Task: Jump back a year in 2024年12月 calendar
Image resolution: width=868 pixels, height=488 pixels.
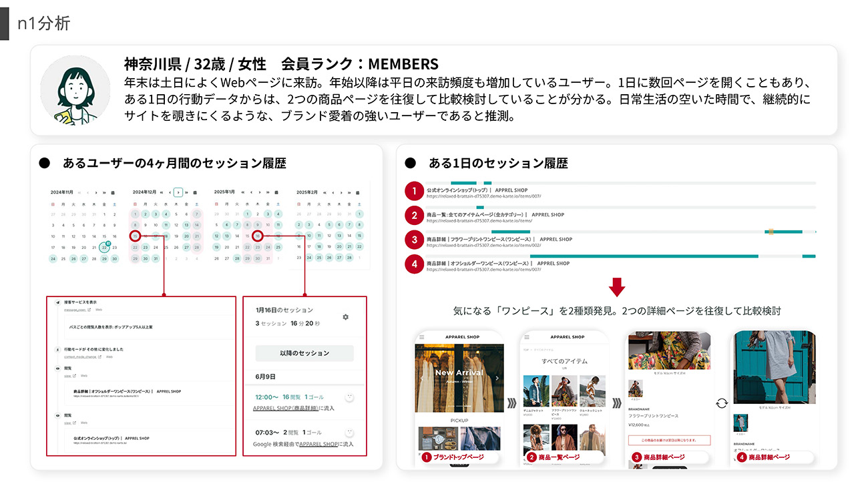Action: coord(162,192)
